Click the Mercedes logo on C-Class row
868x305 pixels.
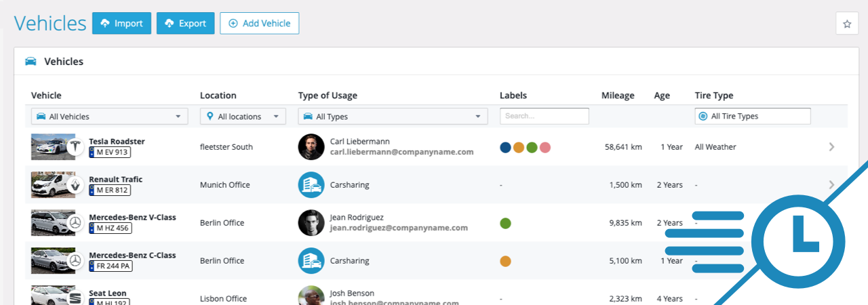pos(75,261)
